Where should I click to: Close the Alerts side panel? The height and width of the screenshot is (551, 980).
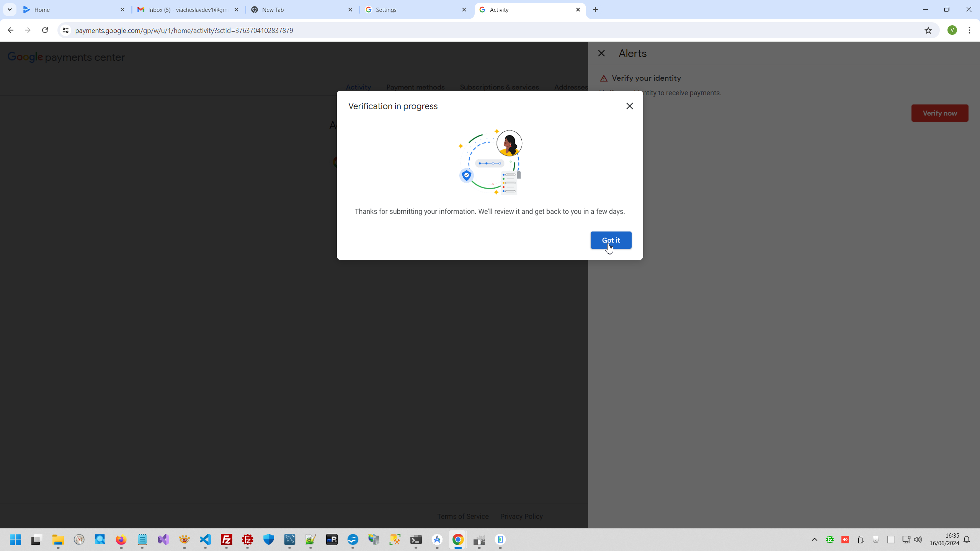(601, 53)
